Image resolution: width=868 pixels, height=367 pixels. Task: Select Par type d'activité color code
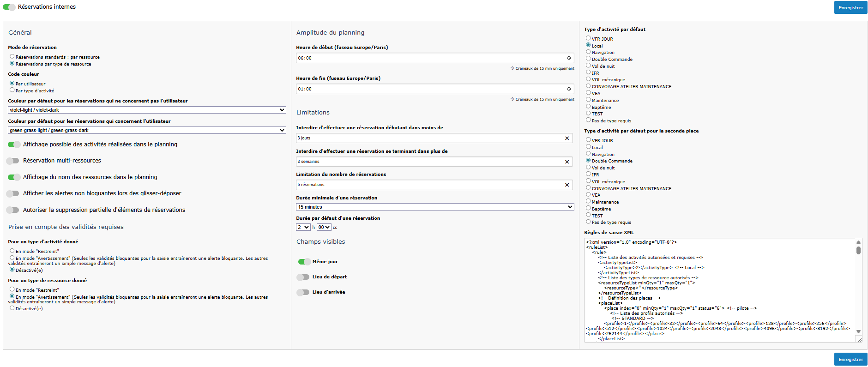coord(12,90)
